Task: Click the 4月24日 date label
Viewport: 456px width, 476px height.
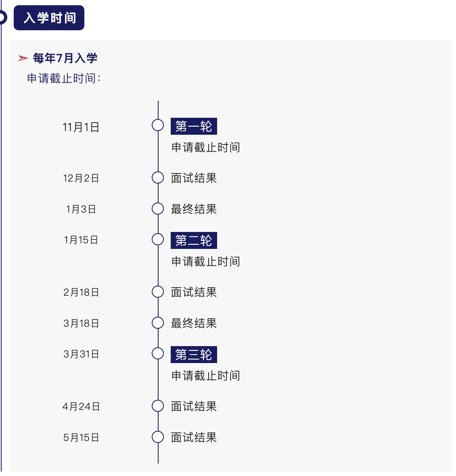Action: [81, 406]
